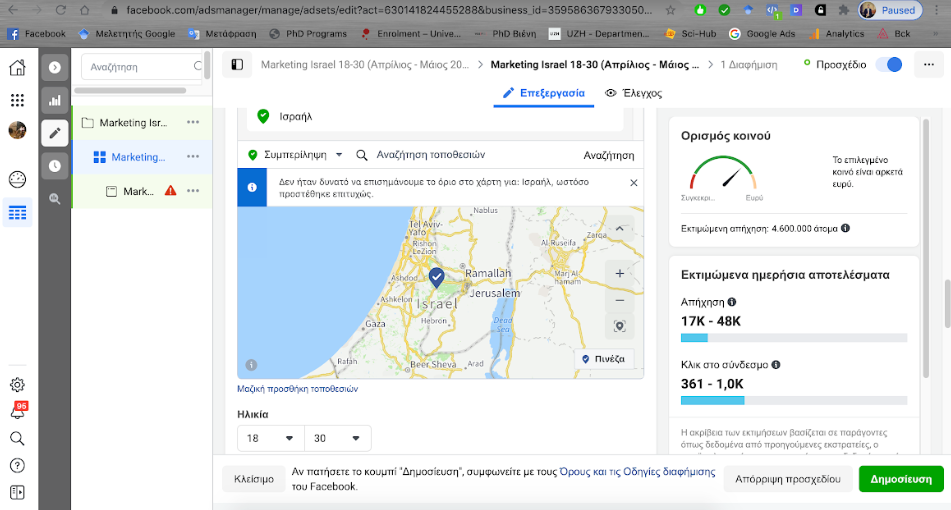Image resolution: width=951 pixels, height=510 pixels.
Task: Bookmark this page with the star icon
Action: [670, 10]
